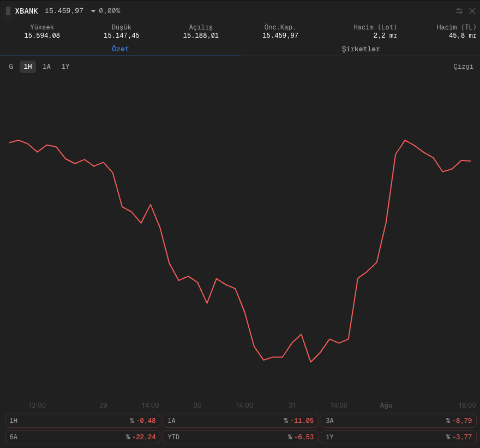Choose the 1A monthly timeframe
The height and width of the screenshot is (448, 480).
[46, 67]
